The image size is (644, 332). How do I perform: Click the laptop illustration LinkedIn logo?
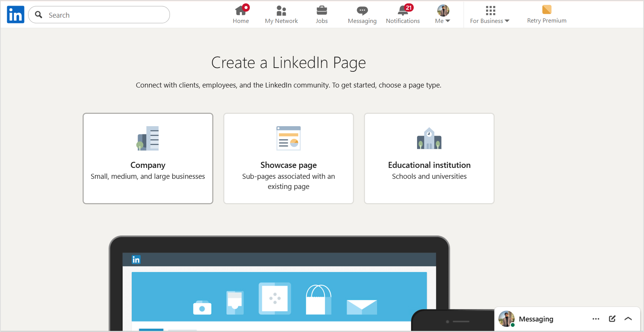click(x=136, y=260)
